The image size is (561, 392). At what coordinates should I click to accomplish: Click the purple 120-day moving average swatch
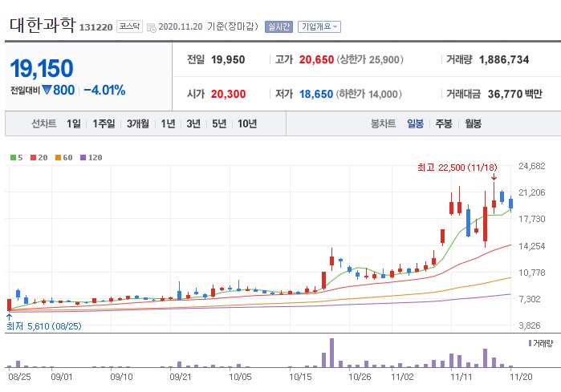[x=83, y=158]
